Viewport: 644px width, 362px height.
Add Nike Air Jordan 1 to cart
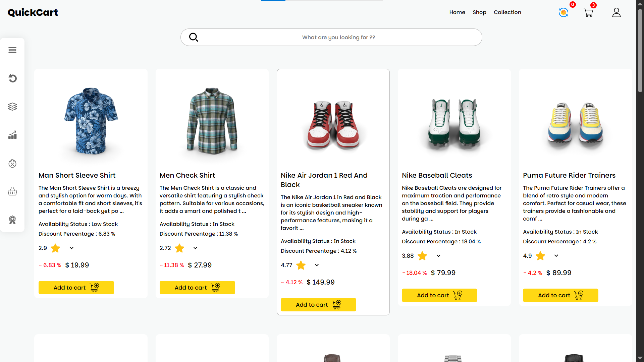[x=318, y=305]
